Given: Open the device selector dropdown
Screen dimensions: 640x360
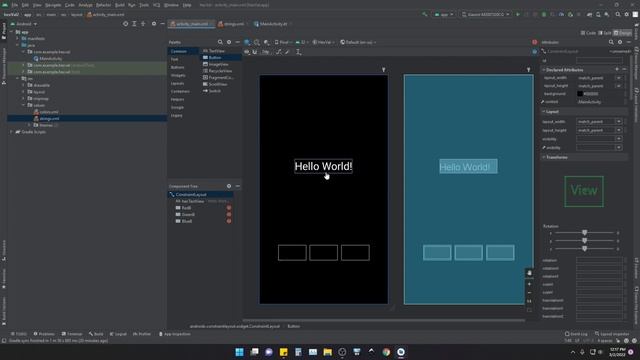Looking at the screenshot, I should point(486,14).
